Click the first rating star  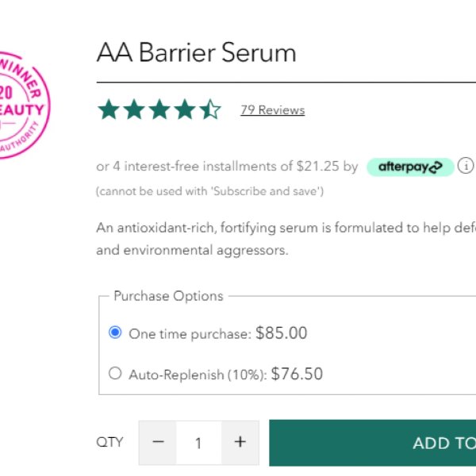point(109,109)
